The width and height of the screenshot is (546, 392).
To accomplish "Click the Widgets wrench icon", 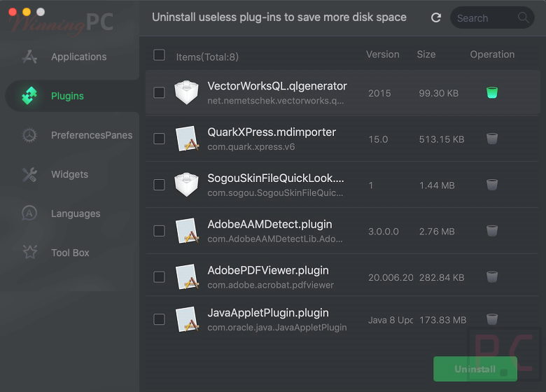I will 29,174.
